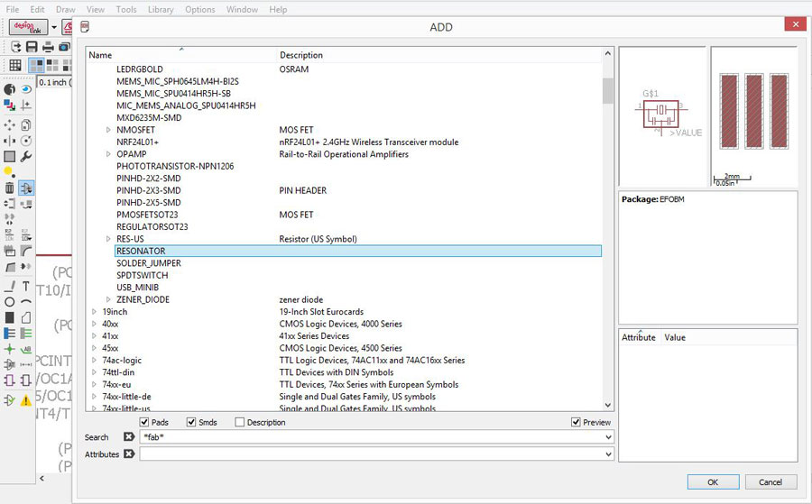
Task: Click the list scroll-down arrow
Action: pyautogui.click(x=608, y=405)
